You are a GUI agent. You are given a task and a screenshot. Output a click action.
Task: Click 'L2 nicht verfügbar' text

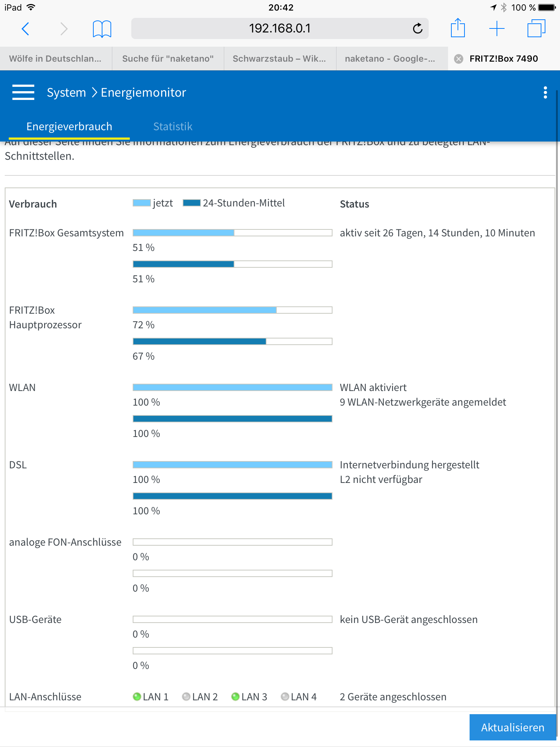tap(381, 480)
